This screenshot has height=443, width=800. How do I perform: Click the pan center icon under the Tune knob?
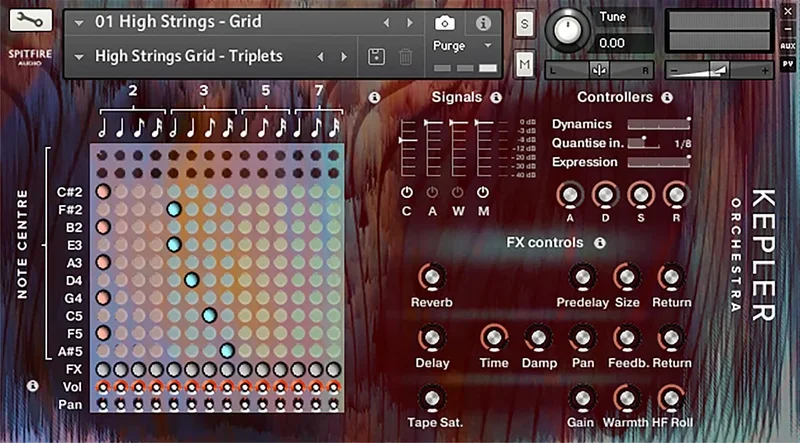(598, 70)
